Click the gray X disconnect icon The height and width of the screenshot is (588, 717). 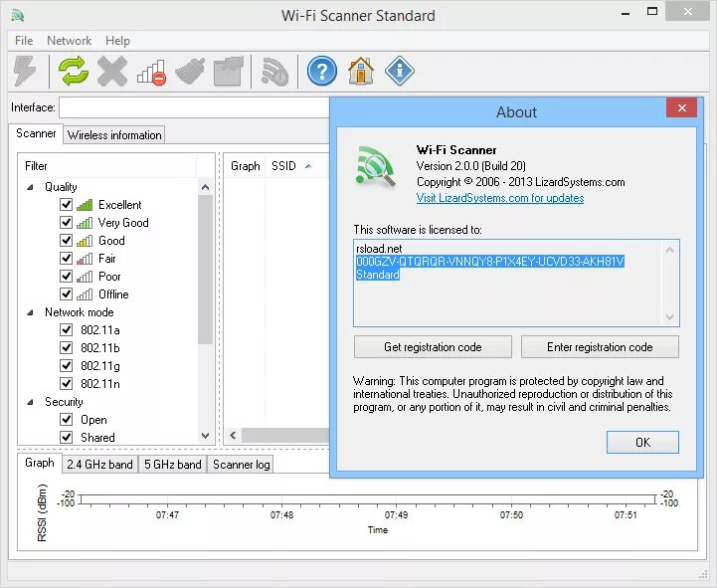[x=112, y=71]
